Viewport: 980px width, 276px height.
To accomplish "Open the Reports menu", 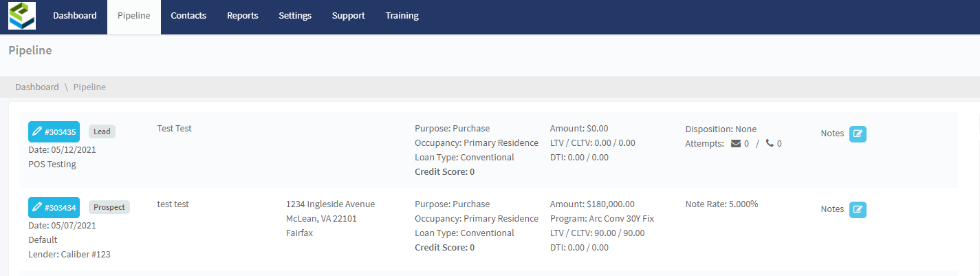I will (x=243, y=16).
